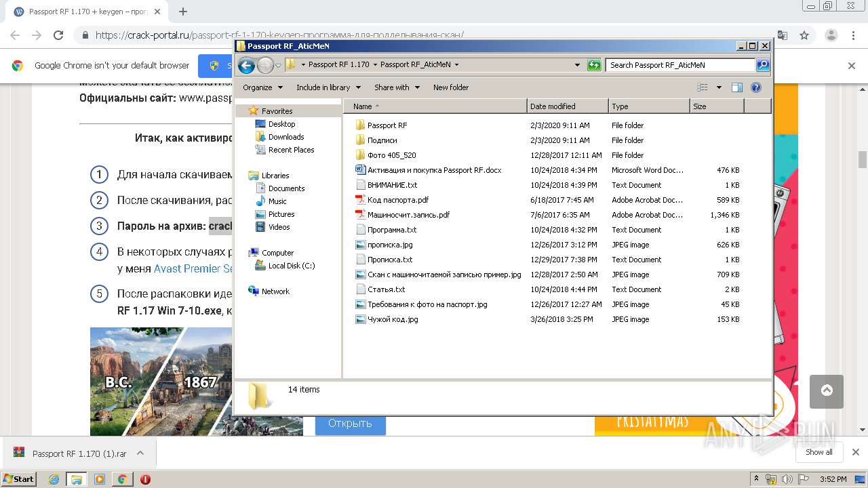
Task: Click the Windows Start button
Action: 19,479
